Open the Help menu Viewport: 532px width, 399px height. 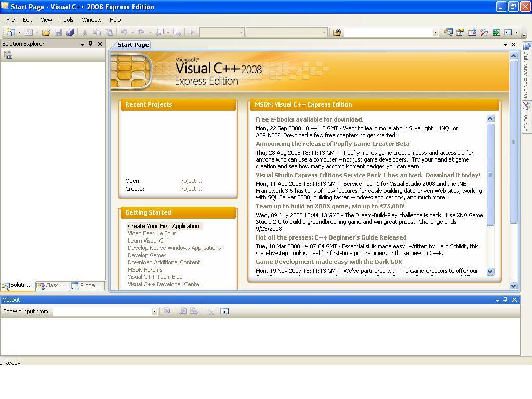(115, 20)
